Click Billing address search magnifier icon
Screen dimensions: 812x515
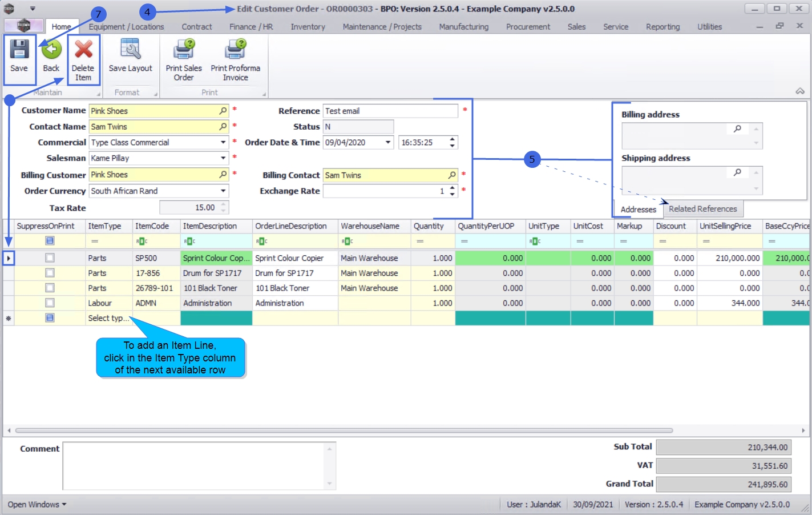[737, 129]
